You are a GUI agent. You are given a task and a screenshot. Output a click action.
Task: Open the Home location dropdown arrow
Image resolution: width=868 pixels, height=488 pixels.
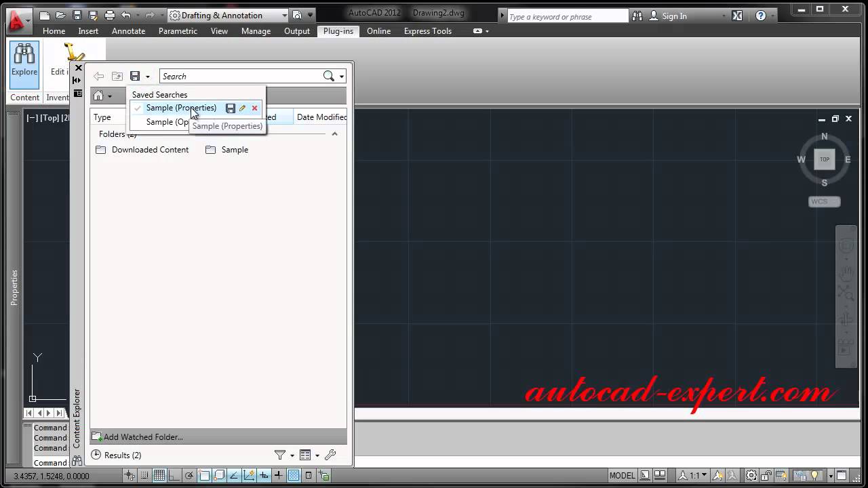110,96
